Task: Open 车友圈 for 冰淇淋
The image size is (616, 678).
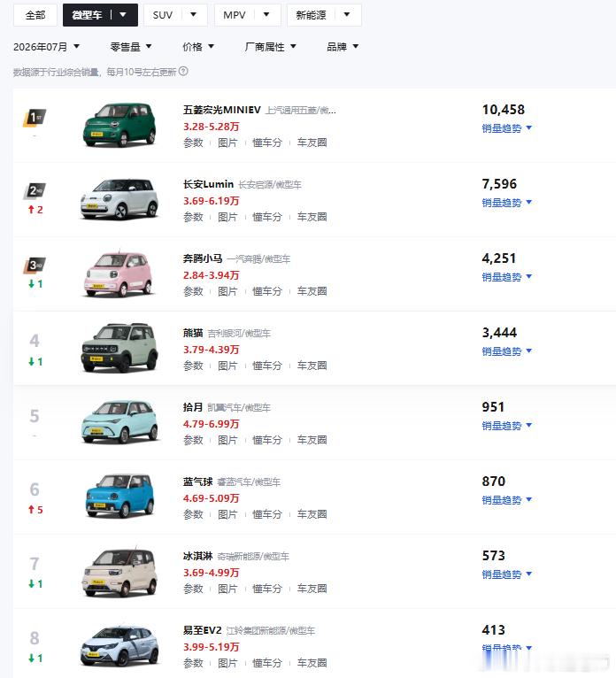Action: (x=312, y=589)
